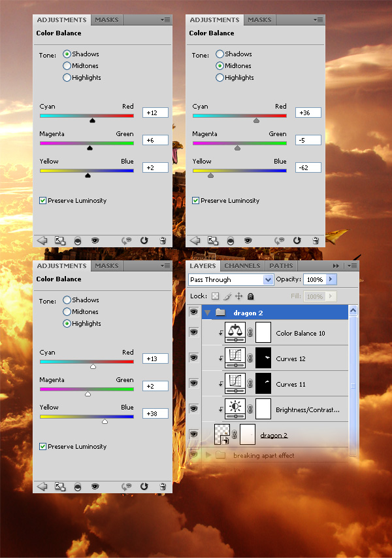The image size is (392, 558).
Task: Open panel menu of Midtones-selected Adjustments panel
Action: click(318, 20)
